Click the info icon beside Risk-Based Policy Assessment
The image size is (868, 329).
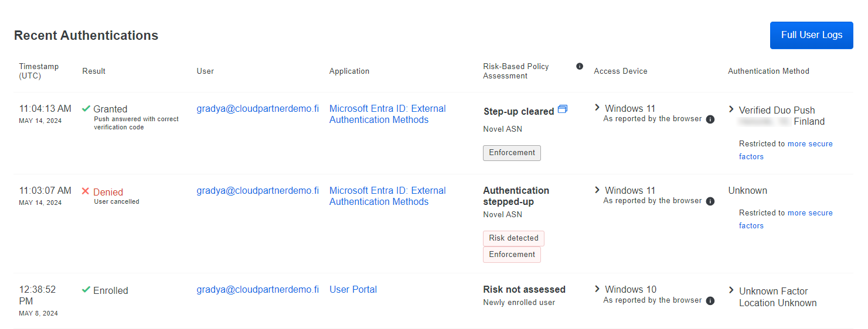[x=580, y=66]
